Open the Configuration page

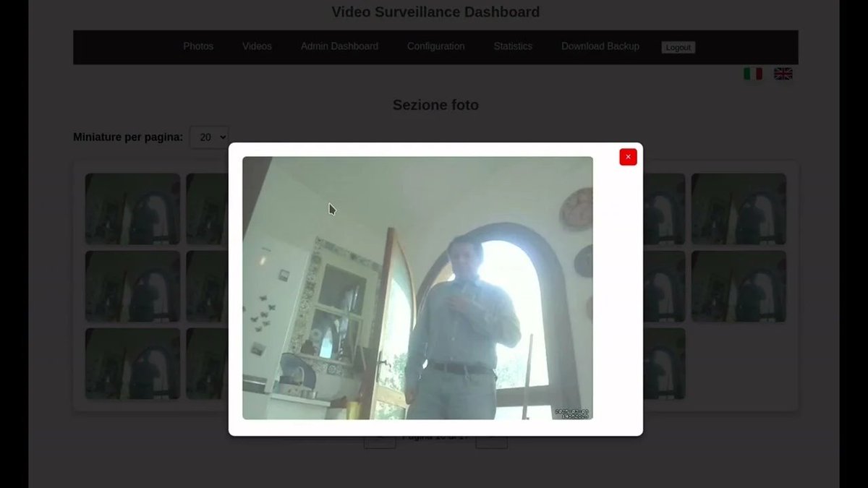435,46
